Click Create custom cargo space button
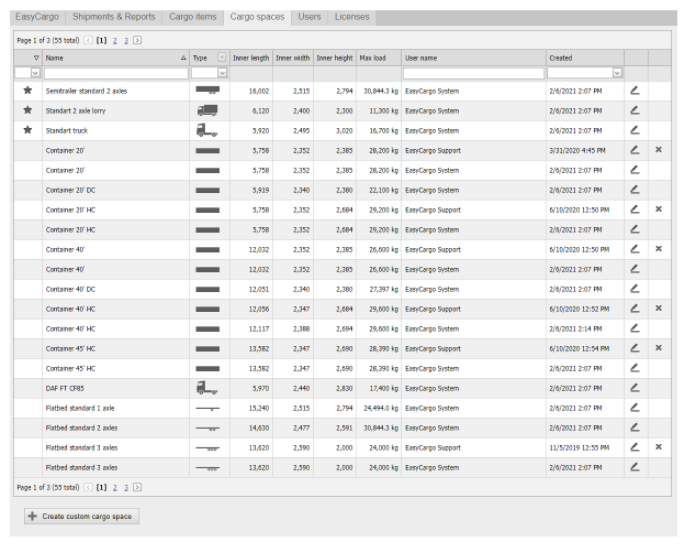This screenshot has width=687, height=556. (81, 516)
